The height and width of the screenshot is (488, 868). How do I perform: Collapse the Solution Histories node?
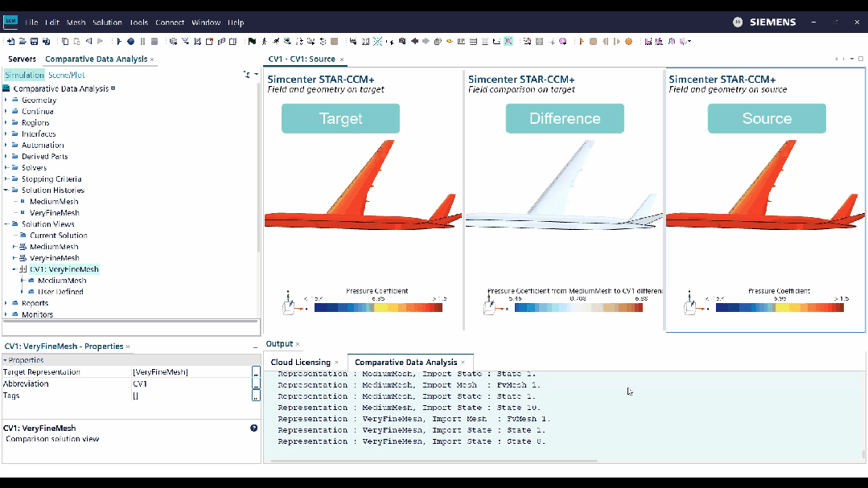[x=6, y=191]
